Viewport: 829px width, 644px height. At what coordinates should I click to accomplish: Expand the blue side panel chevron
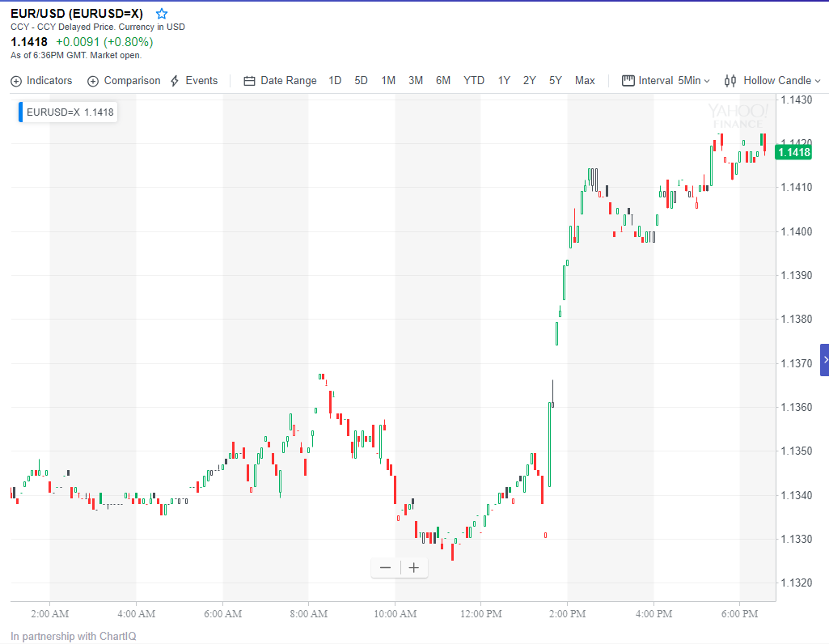[x=825, y=359]
